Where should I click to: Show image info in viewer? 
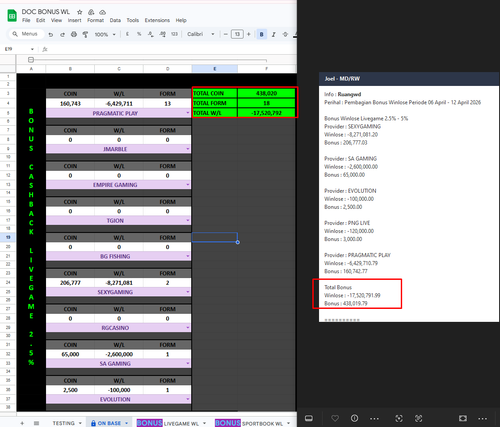pos(354,418)
